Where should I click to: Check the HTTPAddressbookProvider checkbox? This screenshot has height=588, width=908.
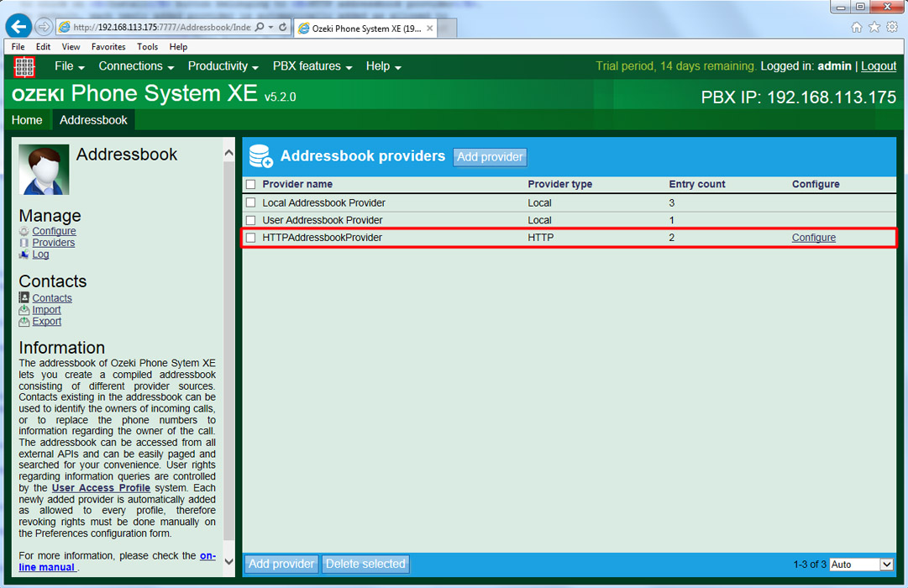(251, 238)
